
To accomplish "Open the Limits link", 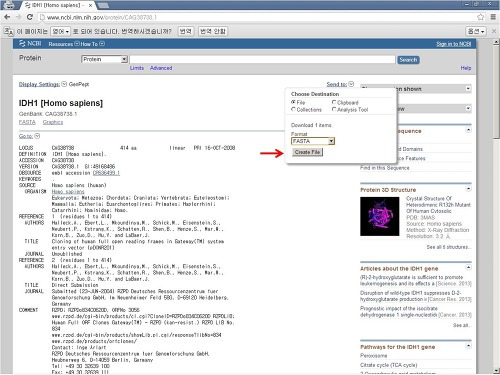I will click(137, 68).
